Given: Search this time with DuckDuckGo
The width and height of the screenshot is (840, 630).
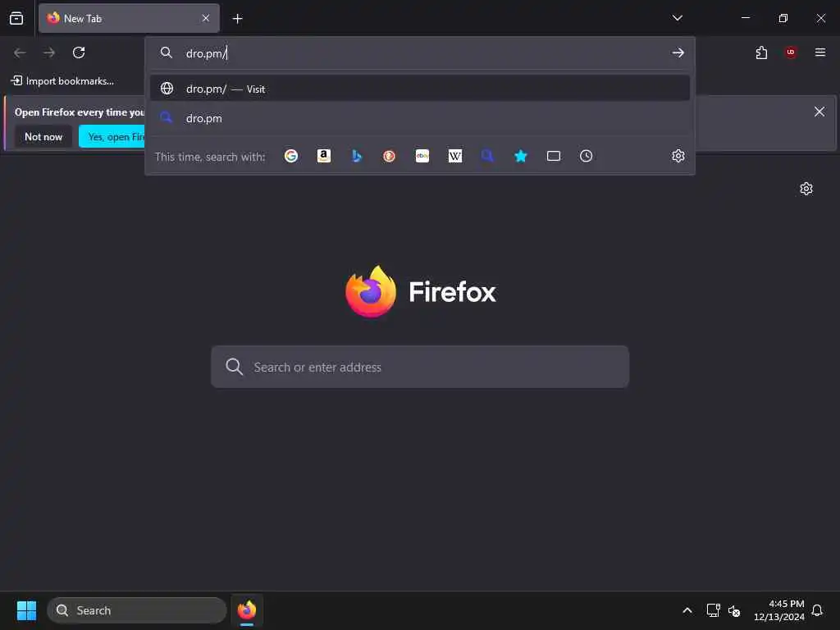Looking at the screenshot, I should (x=390, y=156).
